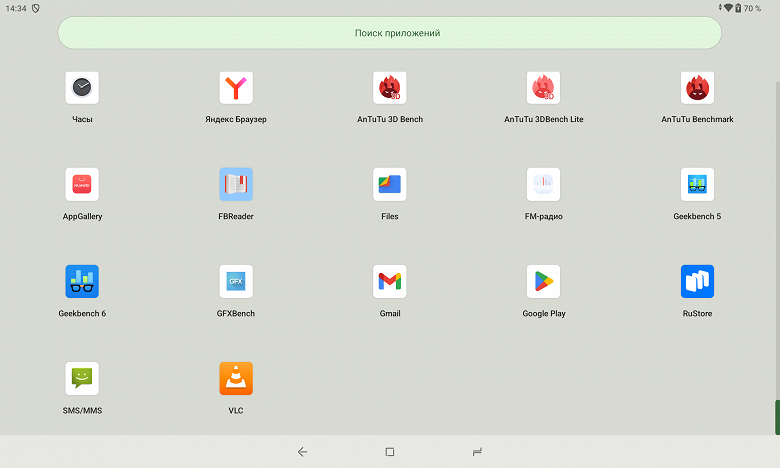The width and height of the screenshot is (780, 468).
Task: Tap the back navigation arrow
Action: pyautogui.click(x=302, y=452)
